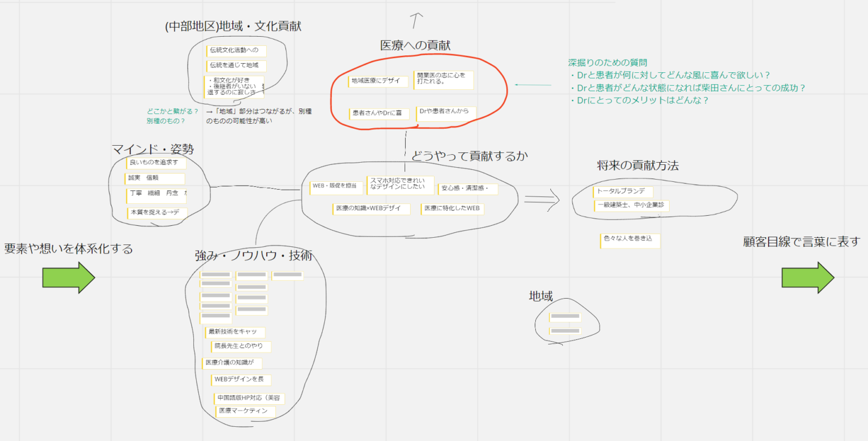Viewport: 868px width, 441px height.
Task: Select the 開業医の志に心を打たれる sticky note
Action: tap(444, 80)
